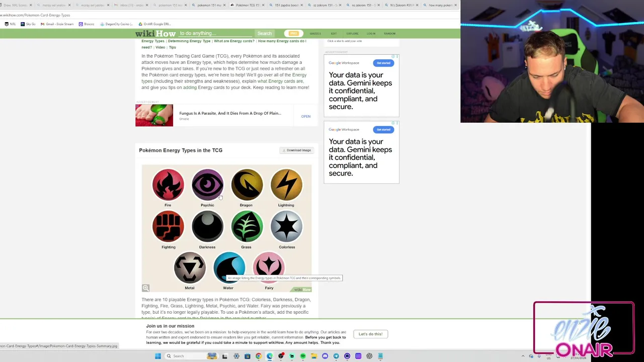
Task: Jump to 'Determining Energy Type' section
Action: click(x=189, y=41)
